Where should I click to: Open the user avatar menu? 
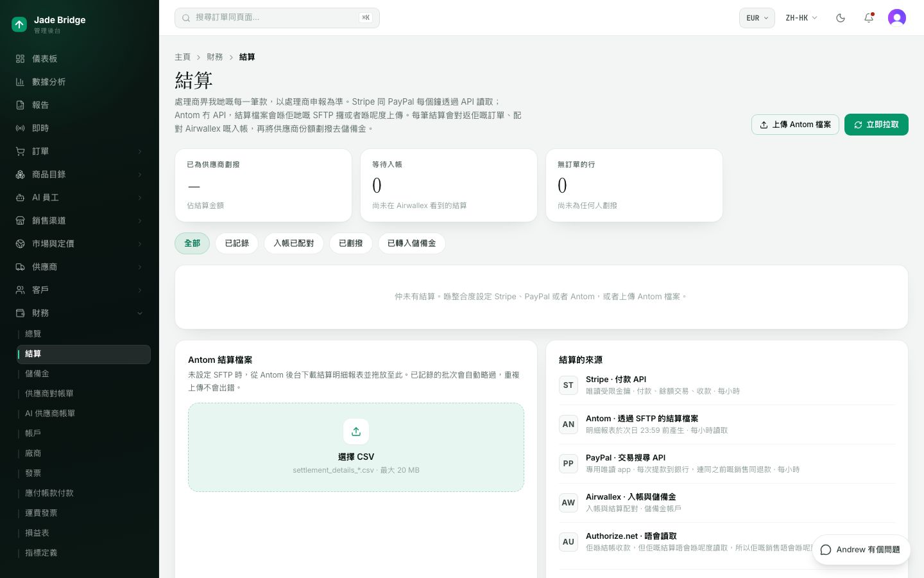[x=897, y=18]
